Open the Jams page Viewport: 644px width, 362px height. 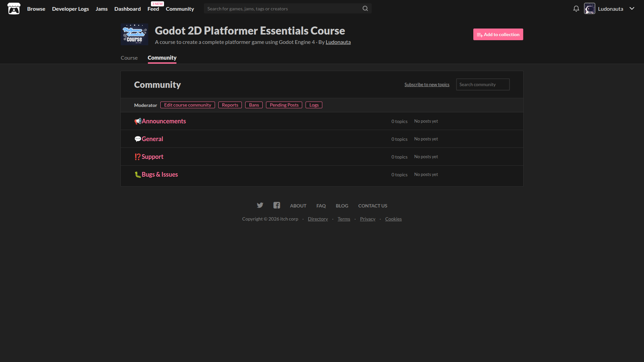point(102,9)
